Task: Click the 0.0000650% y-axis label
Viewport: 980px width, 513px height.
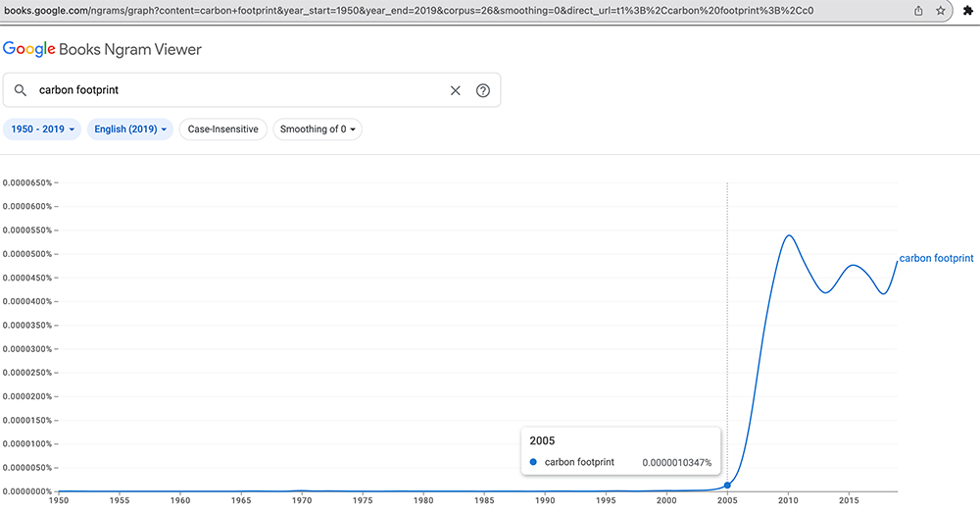Action: [x=27, y=182]
